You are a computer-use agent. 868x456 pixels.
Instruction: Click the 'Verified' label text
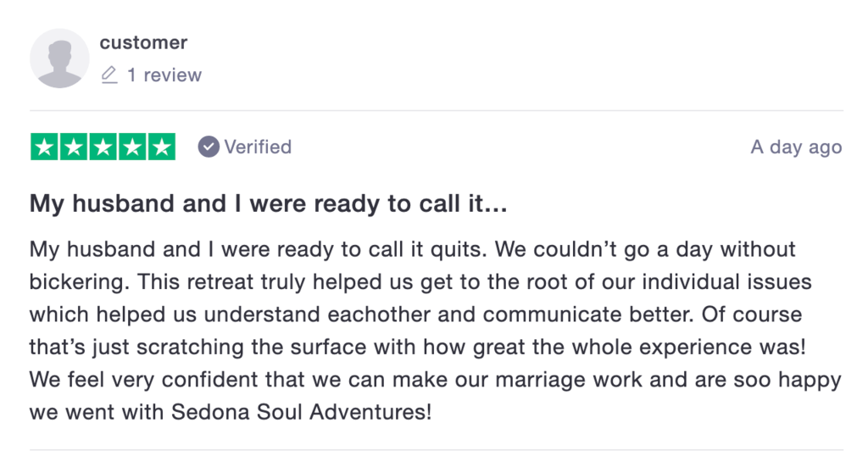tap(258, 147)
